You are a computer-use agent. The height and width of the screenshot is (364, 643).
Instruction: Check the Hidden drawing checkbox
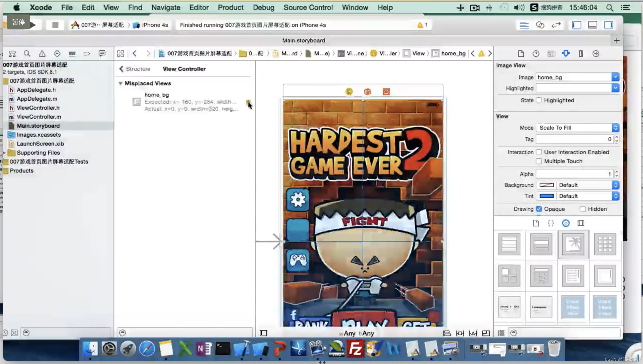coord(582,209)
